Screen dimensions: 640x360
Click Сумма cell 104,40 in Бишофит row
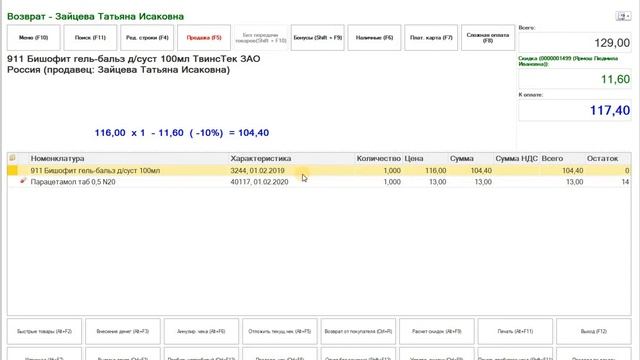481,171
